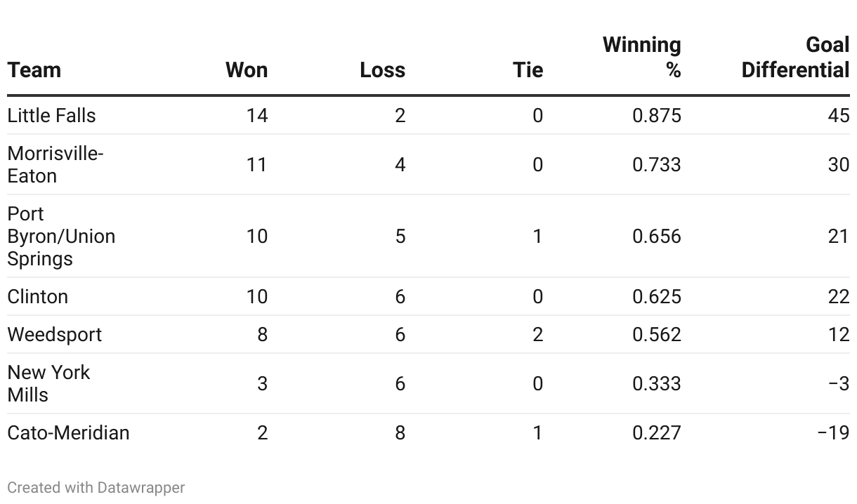
Task: Click the Won column header
Action: click(x=247, y=70)
